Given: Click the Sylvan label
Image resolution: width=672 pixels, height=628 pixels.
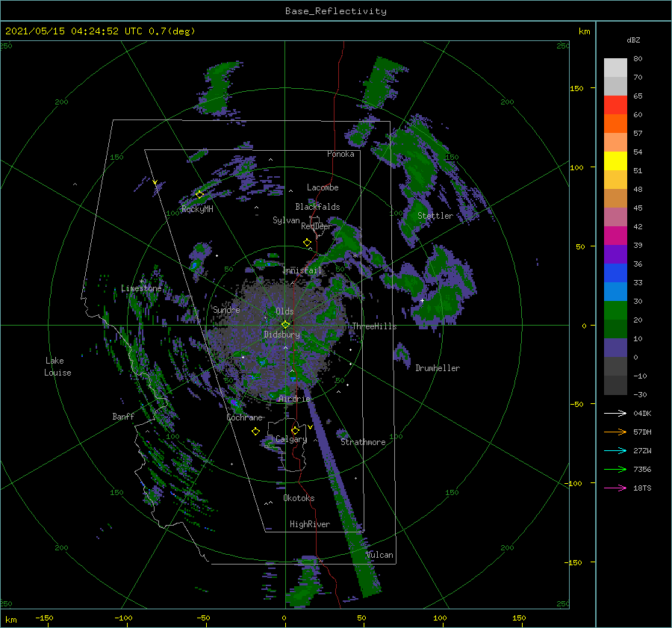Looking at the screenshot, I should point(286,220).
